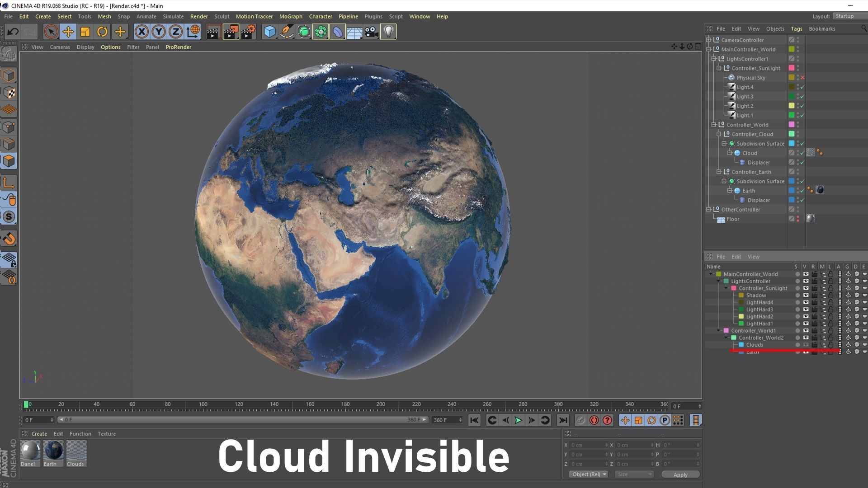
Task: Toggle Light.4 enabled green checkmark
Action: (x=802, y=87)
